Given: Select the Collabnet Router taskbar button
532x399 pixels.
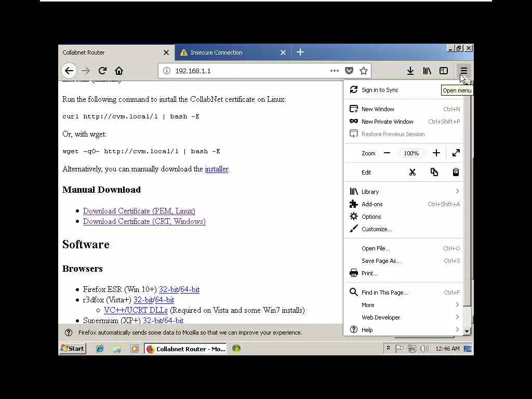Looking at the screenshot, I should pos(186,349).
